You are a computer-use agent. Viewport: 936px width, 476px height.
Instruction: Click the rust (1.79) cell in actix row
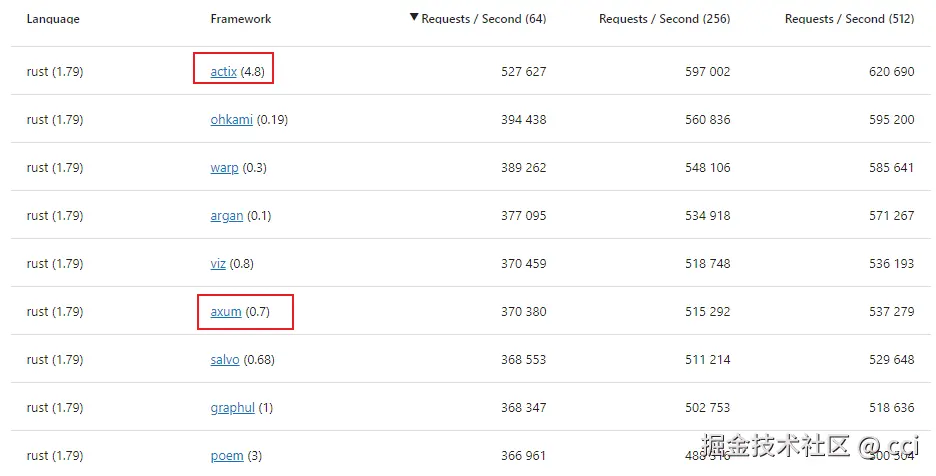click(x=55, y=71)
